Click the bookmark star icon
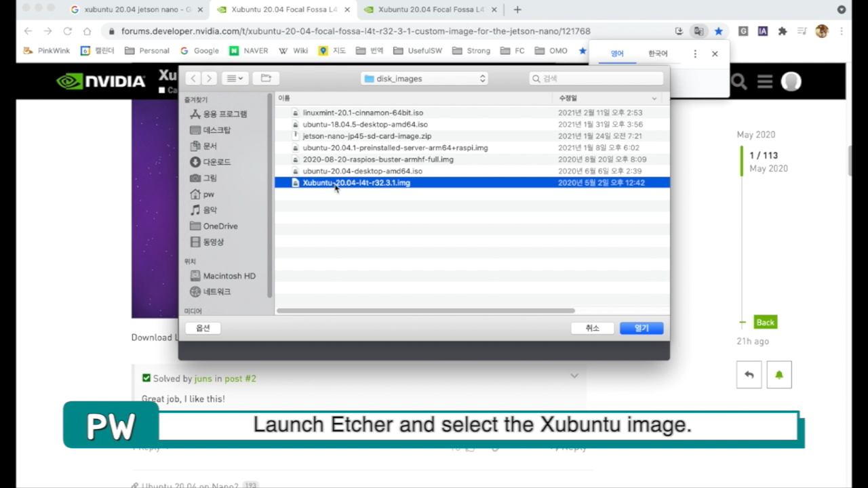The height and width of the screenshot is (488, 868). [x=718, y=31]
